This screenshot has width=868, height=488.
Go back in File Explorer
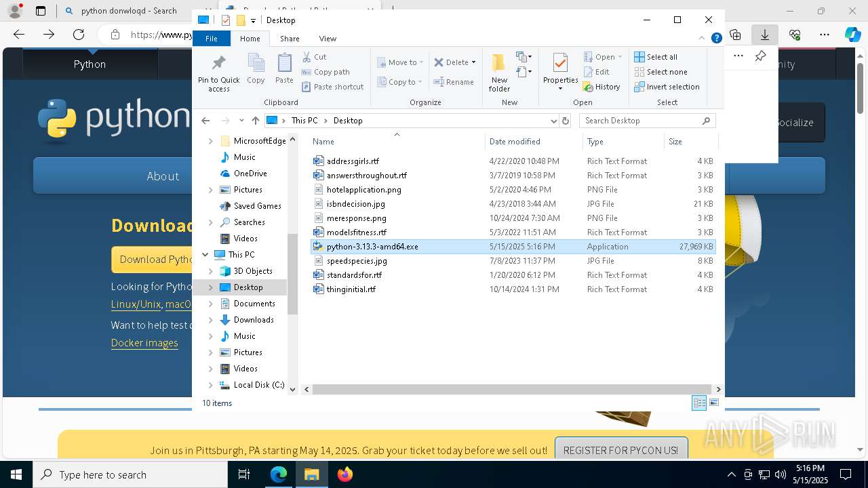pos(206,121)
